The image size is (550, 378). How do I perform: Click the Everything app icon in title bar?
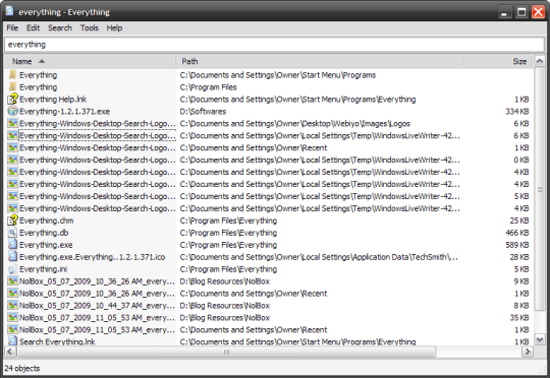point(9,12)
